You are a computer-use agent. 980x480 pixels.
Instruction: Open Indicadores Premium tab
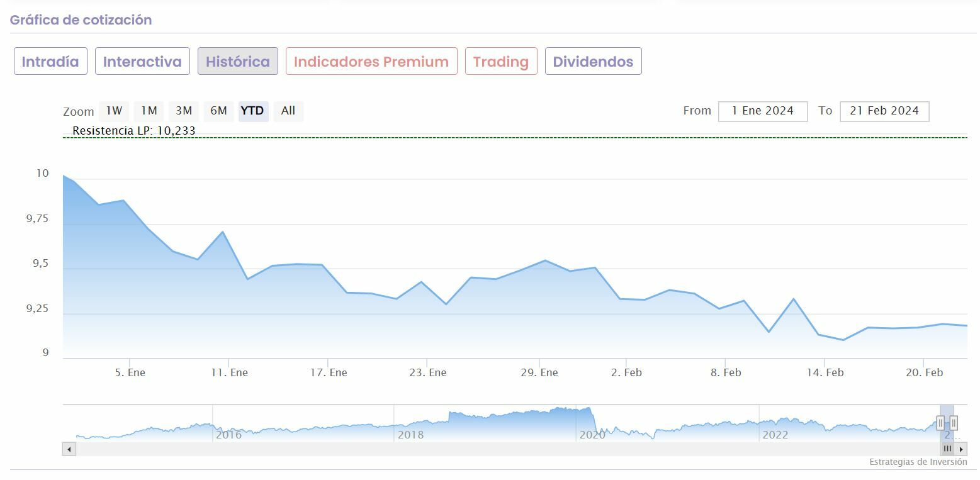371,62
